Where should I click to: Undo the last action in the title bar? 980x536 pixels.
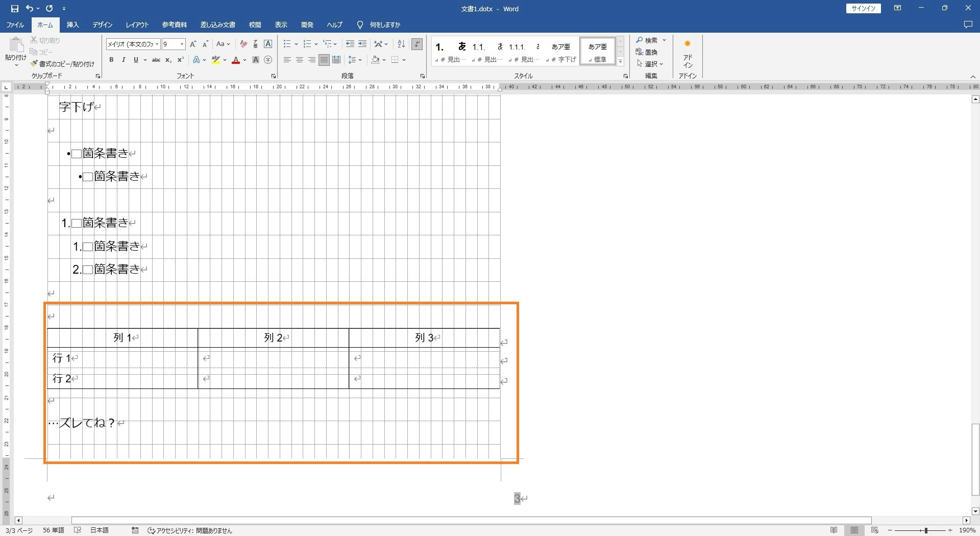pyautogui.click(x=30, y=8)
